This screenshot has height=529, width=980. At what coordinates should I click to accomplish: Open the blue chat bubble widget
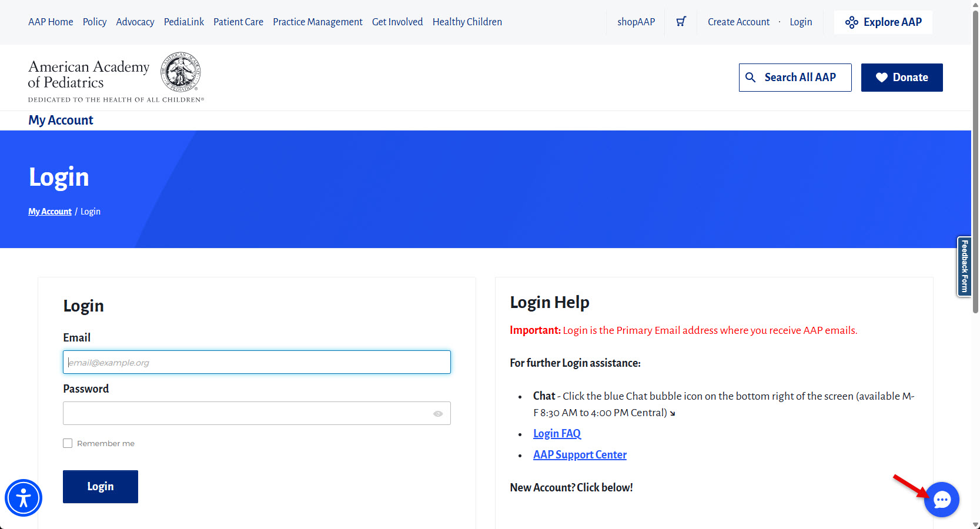(942, 500)
